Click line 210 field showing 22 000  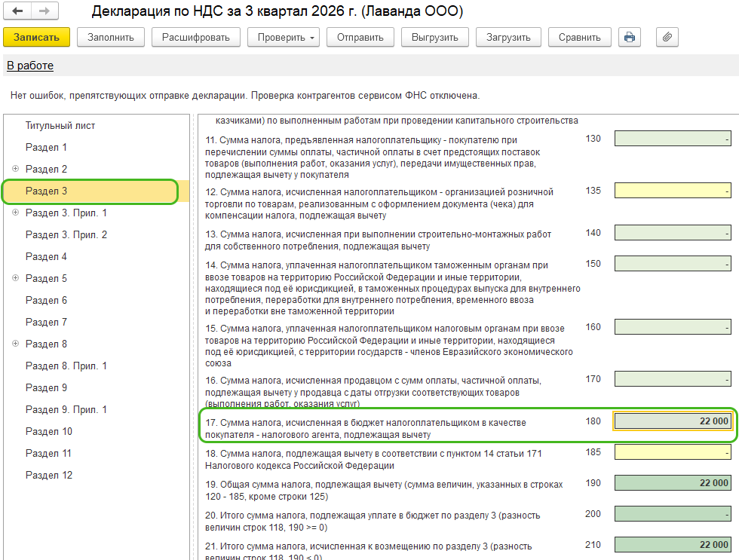(673, 545)
